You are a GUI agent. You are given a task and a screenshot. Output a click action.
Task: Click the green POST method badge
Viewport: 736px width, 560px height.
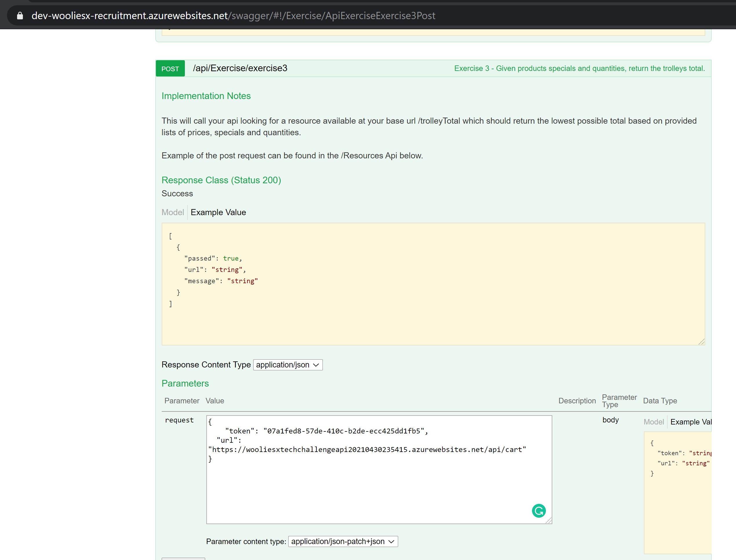point(170,69)
